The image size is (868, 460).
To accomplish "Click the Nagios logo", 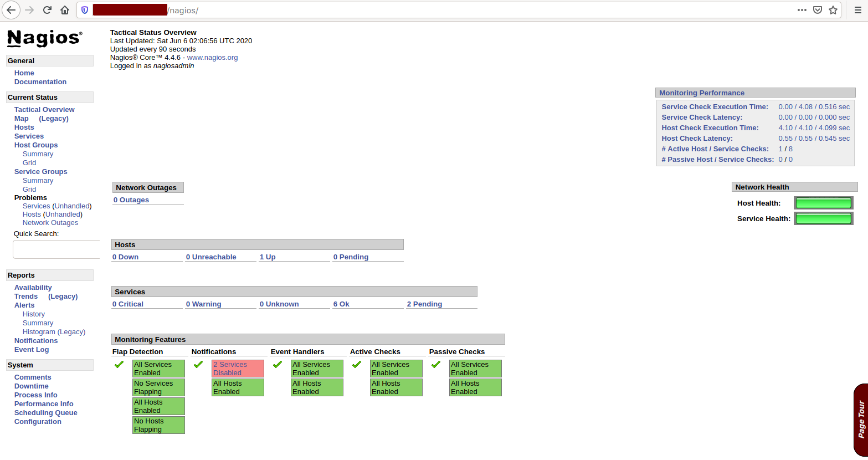I will tap(44, 38).
